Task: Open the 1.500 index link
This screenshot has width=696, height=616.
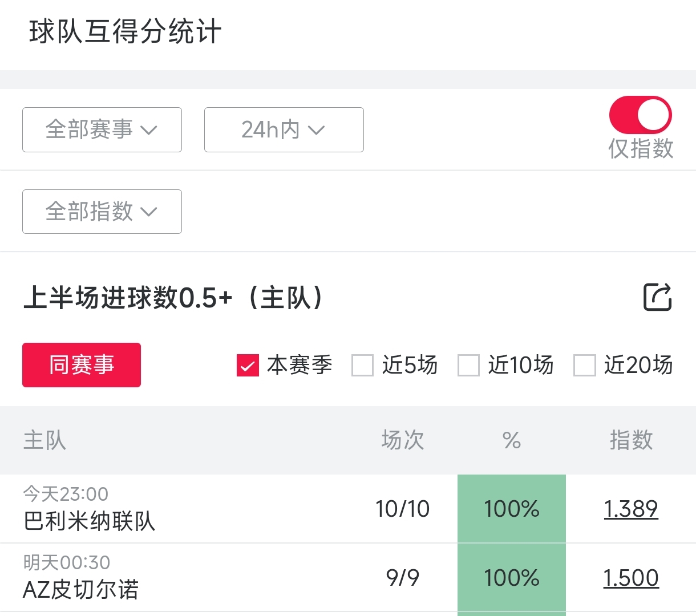Action: (x=630, y=578)
